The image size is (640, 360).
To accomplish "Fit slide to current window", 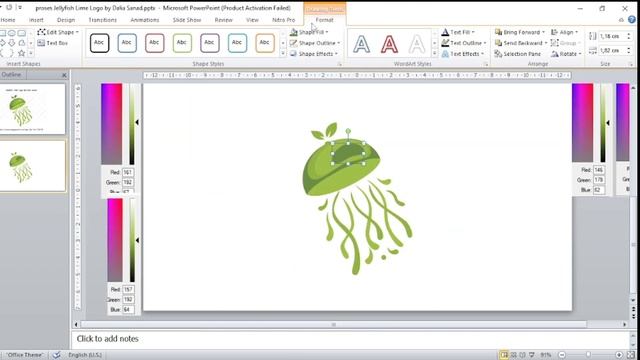I will point(631,355).
